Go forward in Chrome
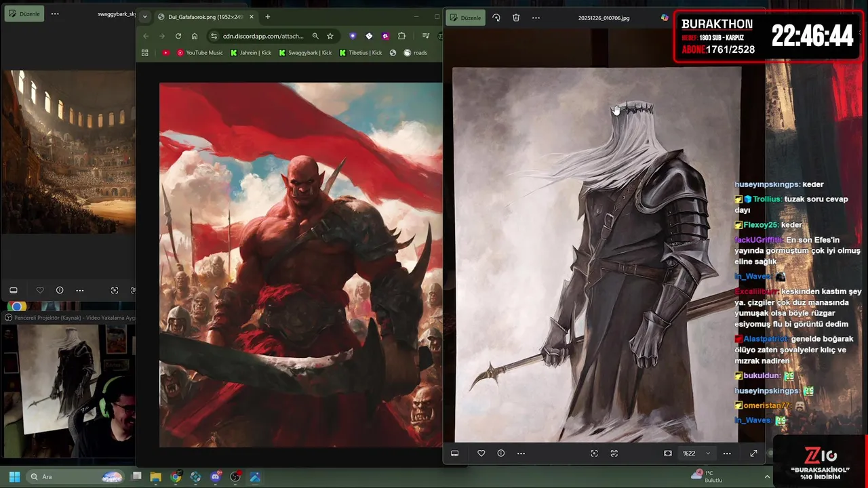The image size is (868, 488). (162, 36)
